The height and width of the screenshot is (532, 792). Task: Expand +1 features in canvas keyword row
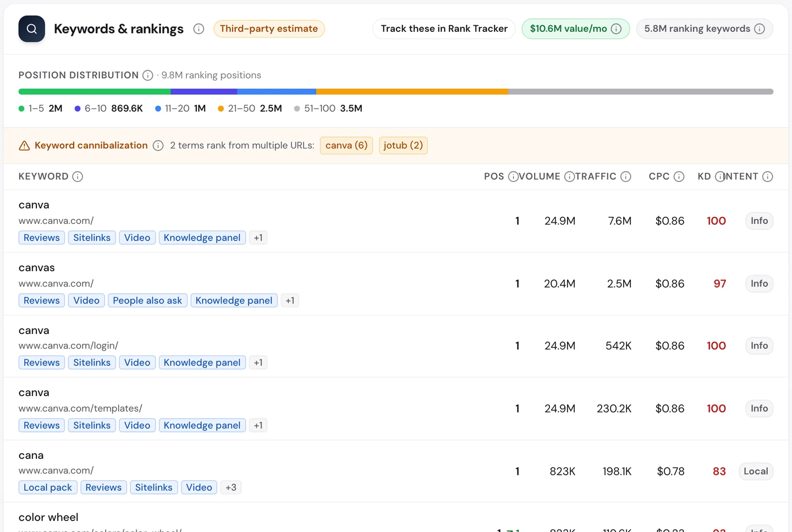point(290,301)
